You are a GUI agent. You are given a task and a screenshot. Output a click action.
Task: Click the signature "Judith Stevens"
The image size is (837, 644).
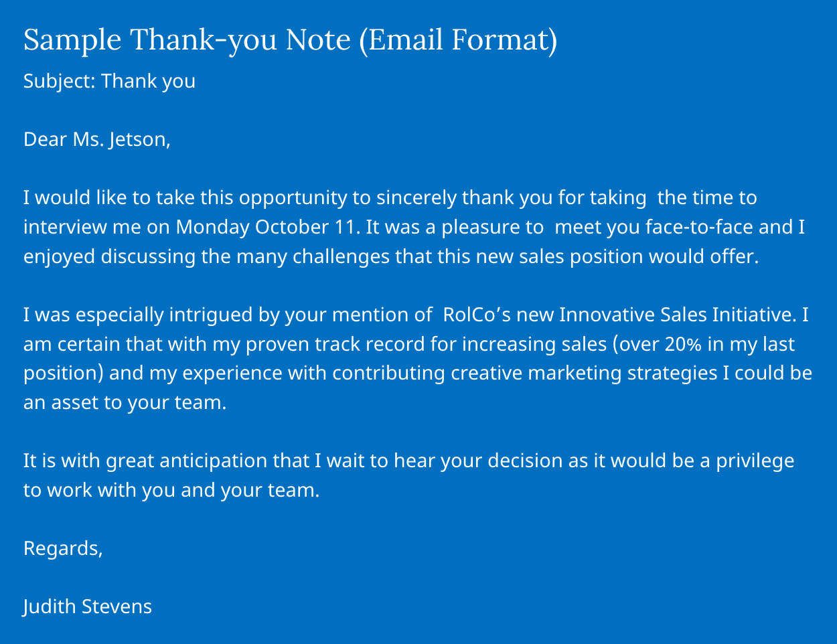(x=88, y=607)
